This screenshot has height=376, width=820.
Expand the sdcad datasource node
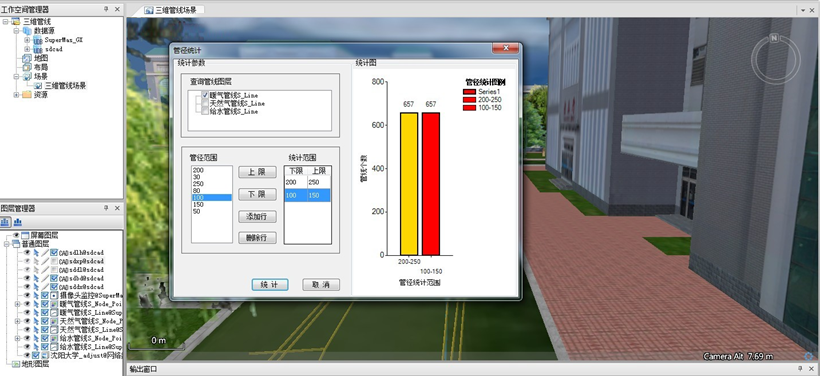pyautogui.click(x=27, y=49)
